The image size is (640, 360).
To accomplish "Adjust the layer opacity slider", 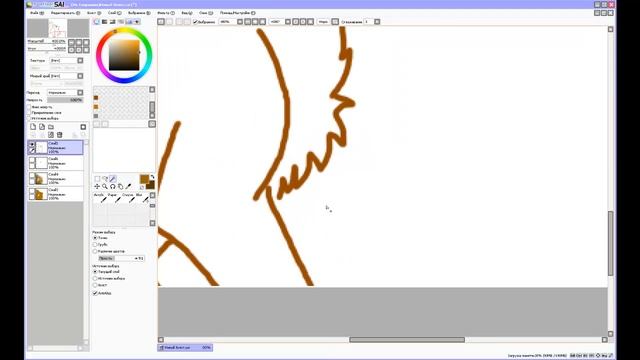I will pos(65,100).
